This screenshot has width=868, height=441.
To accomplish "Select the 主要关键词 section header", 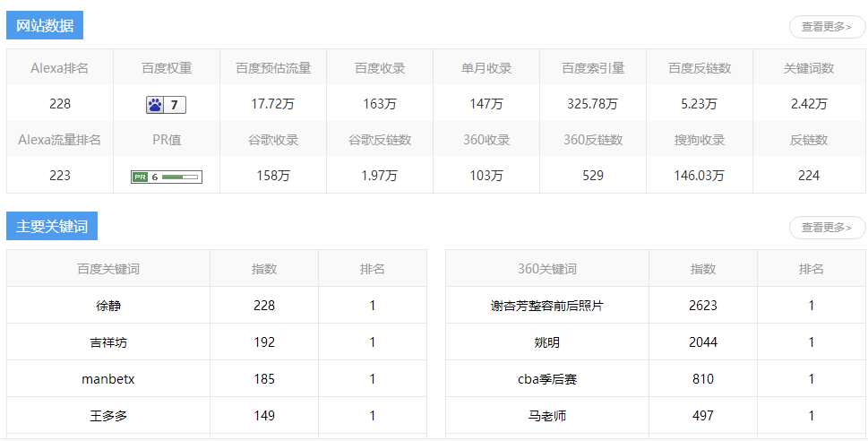I will (x=52, y=226).
